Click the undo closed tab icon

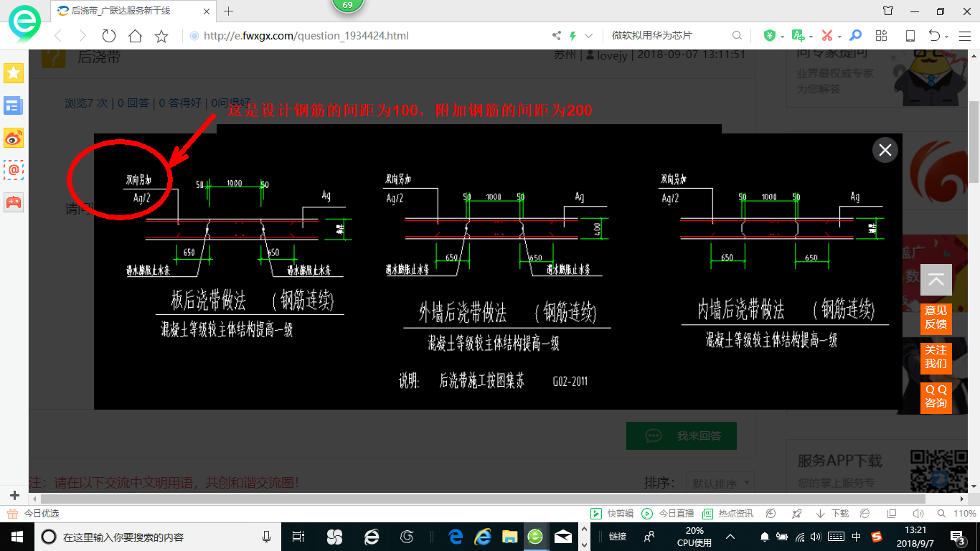pos(934,36)
